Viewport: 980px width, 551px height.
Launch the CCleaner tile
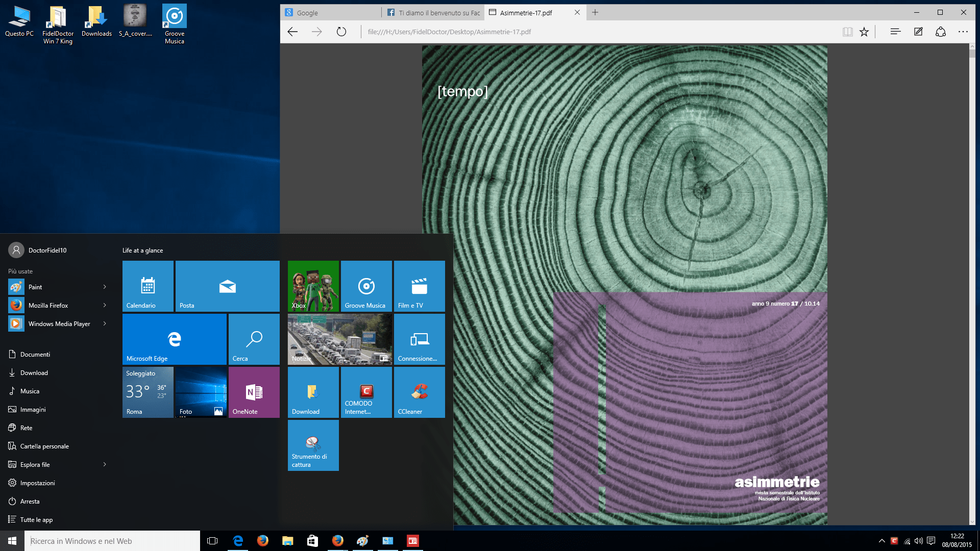click(420, 392)
